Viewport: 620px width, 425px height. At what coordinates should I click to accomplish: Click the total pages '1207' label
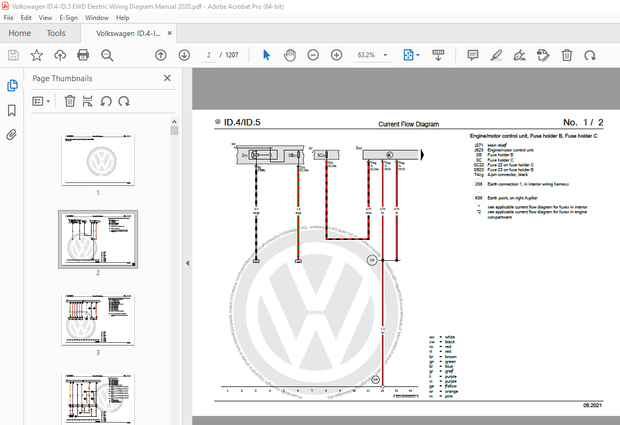click(x=232, y=55)
